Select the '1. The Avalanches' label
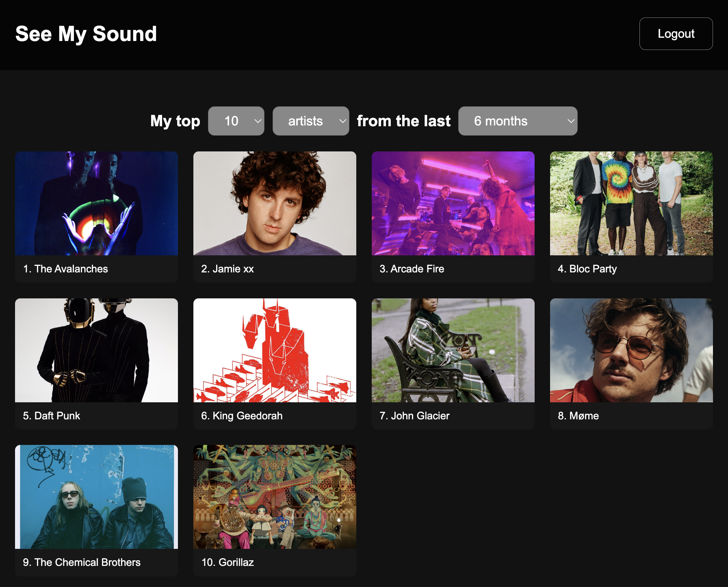The width and height of the screenshot is (728, 587). [x=65, y=269]
